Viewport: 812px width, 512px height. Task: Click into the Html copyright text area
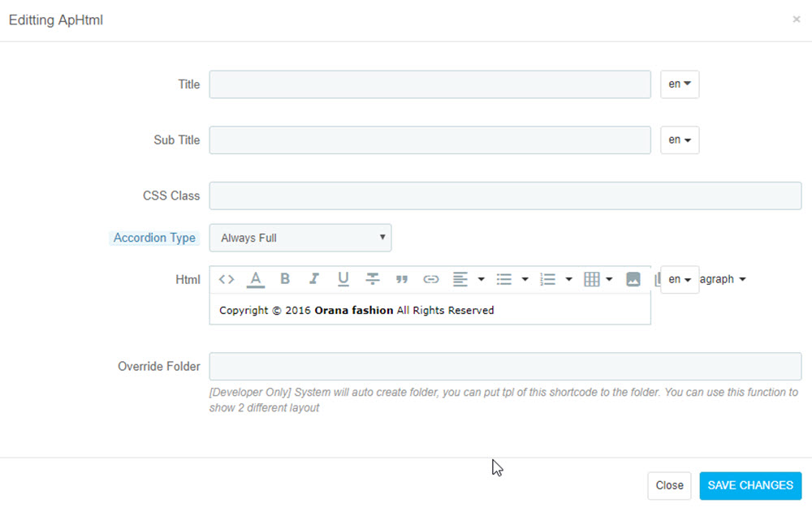pyautogui.click(x=430, y=310)
